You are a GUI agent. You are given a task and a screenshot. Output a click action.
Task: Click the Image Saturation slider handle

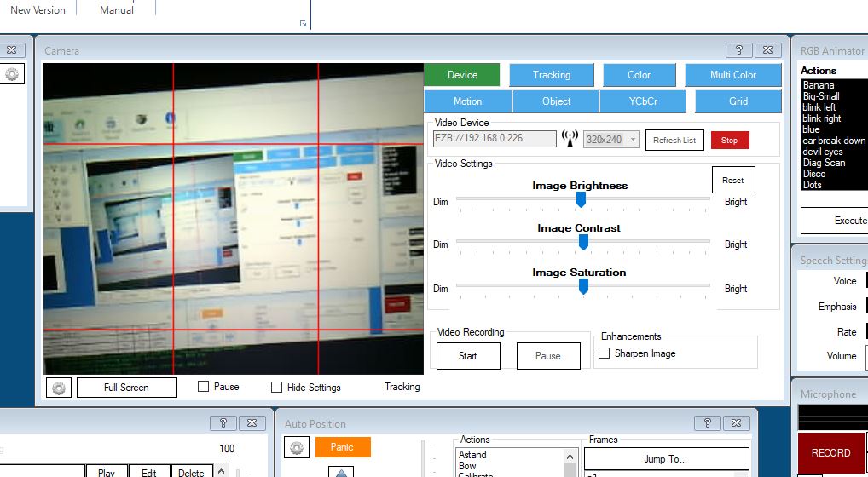pos(583,286)
